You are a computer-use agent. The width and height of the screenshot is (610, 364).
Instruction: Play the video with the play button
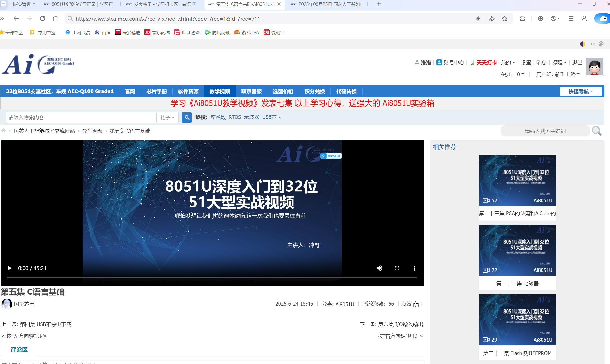click(x=9, y=268)
